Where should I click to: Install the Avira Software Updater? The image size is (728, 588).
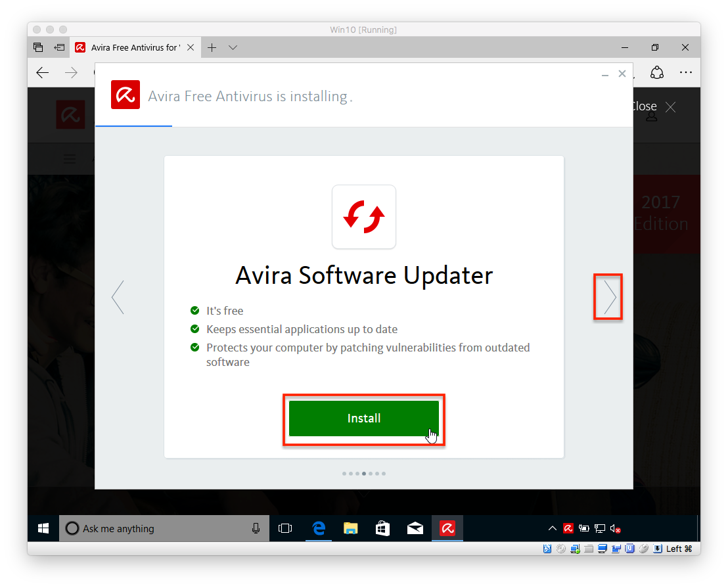364,418
